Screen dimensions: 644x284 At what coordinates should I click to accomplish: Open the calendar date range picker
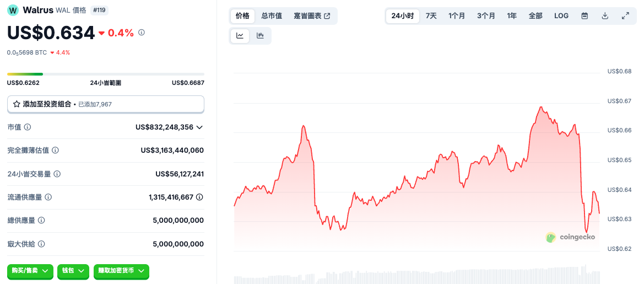coord(585,16)
